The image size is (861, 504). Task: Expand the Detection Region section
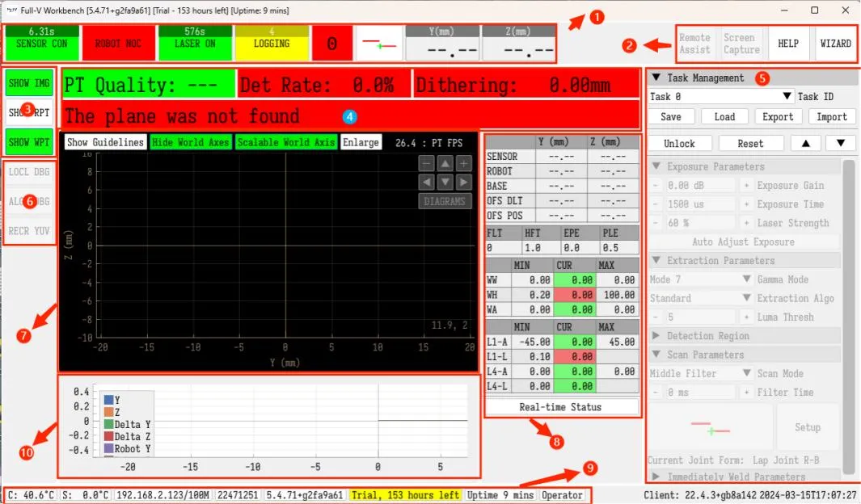pos(707,336)
